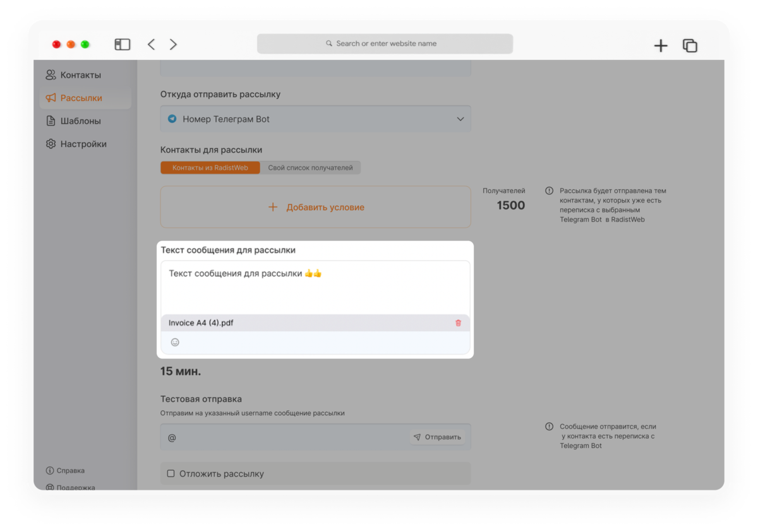Viewport: 758px width, 532px height.
Task: Click Добавить условие button
Action: click(x=315, y=207)
